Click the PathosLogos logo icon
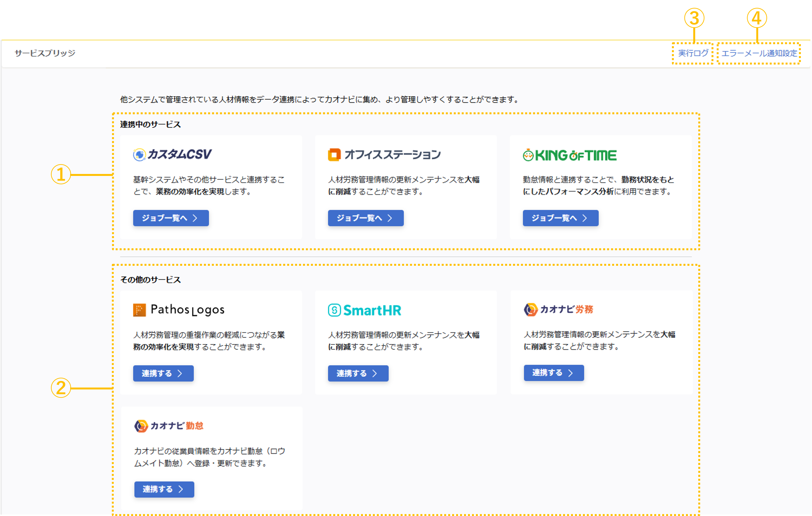This screenshot has height=516, width=812. tap(139, 310)
